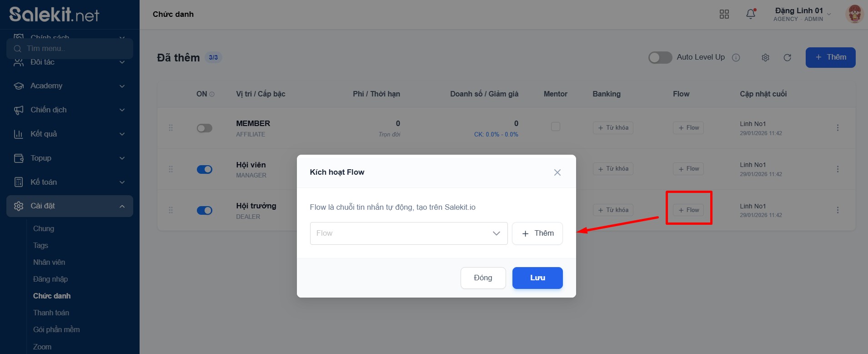The height and width of the screenshot is (354, 868).
Task: Open Nhân viên settings submenu item
Action: click(49, 262)
